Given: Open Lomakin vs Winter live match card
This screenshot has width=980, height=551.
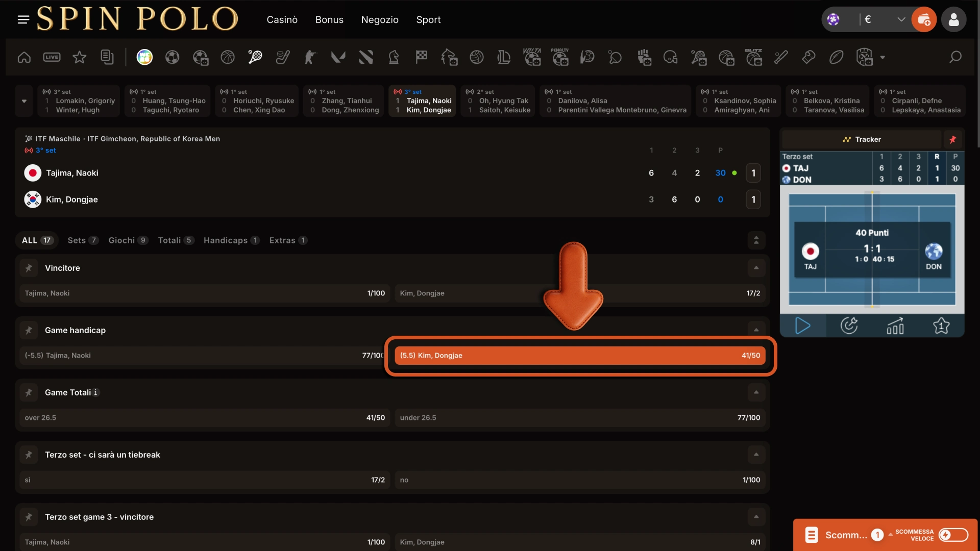Looking at the screenshot, I should click(x=79, y=101).
